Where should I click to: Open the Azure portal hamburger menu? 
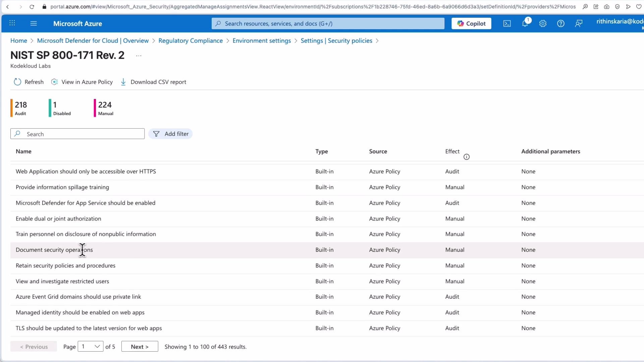coord(34,23)
